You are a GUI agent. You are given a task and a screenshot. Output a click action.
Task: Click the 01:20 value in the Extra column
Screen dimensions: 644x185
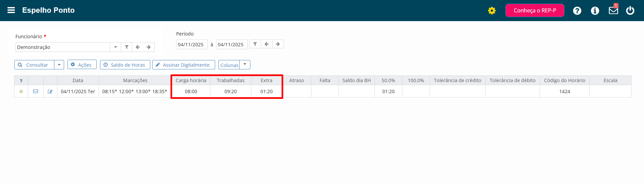266,91
